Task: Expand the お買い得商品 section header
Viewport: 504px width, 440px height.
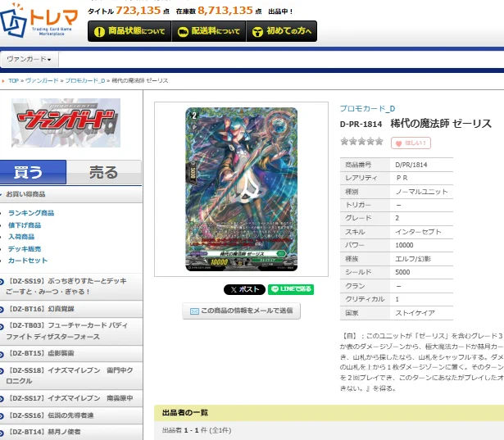Action: point(71,194)
